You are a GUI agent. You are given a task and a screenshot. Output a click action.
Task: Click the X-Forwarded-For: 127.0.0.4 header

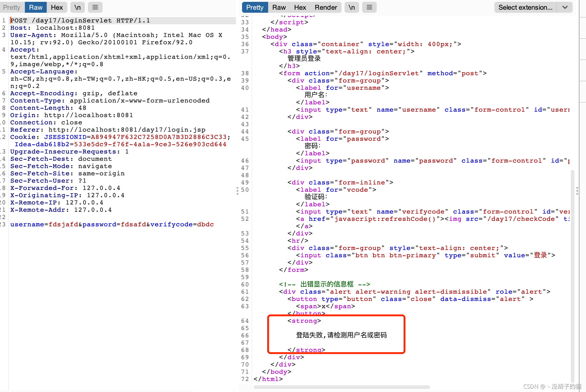click(65, 188)
